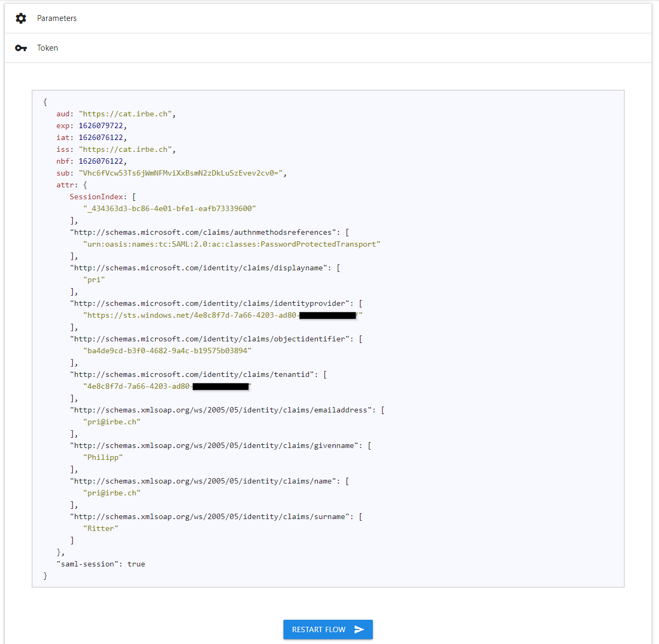Viewport: 659px width, 644px height.
Task: Click the Token key icon
Action: point(21,48)
